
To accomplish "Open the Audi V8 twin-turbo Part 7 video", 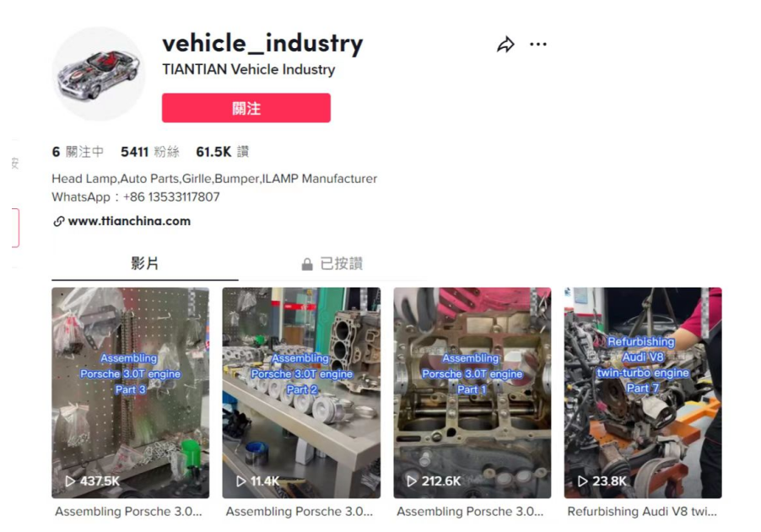I will [643, 393].
